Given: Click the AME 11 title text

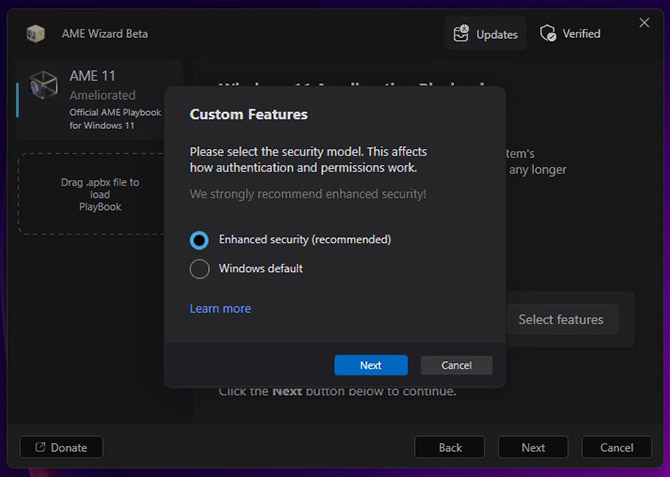Looking at the screenshot, I should coord(92,76).
